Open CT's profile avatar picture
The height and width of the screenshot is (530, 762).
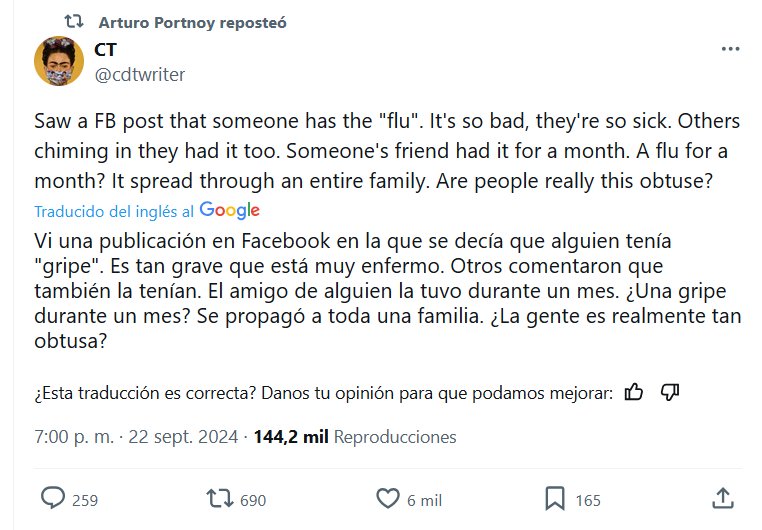pyautogui.click(x=59, y=61)
